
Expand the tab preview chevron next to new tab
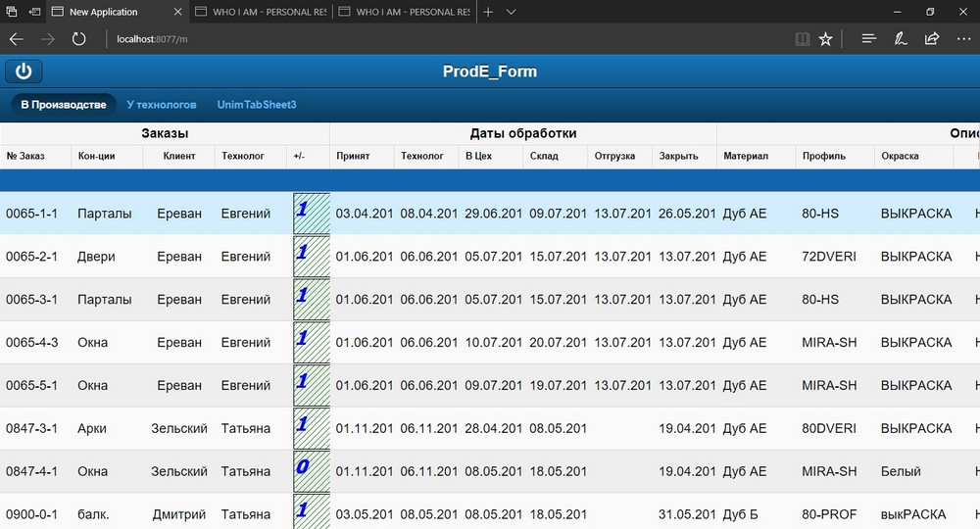[512, 12]
